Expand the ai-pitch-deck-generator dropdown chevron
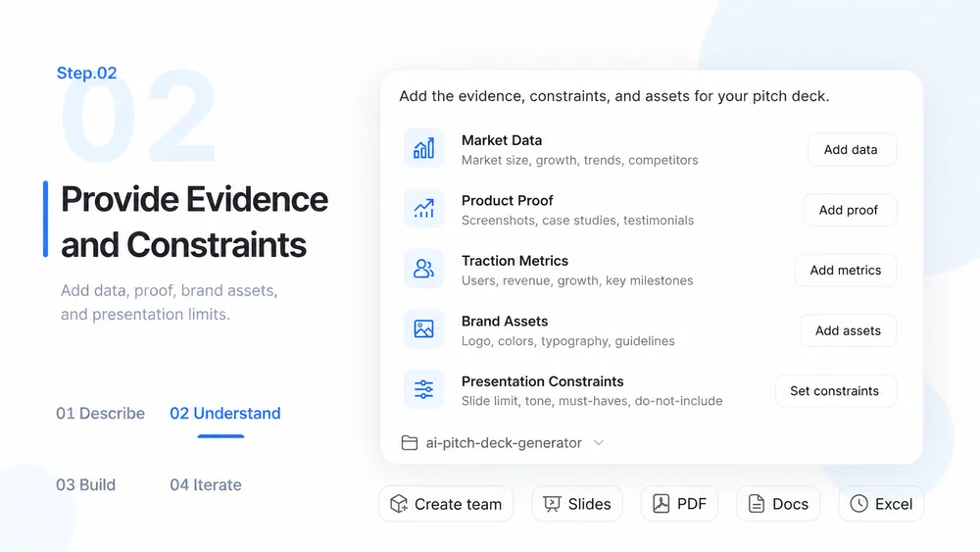 point(599,442)
